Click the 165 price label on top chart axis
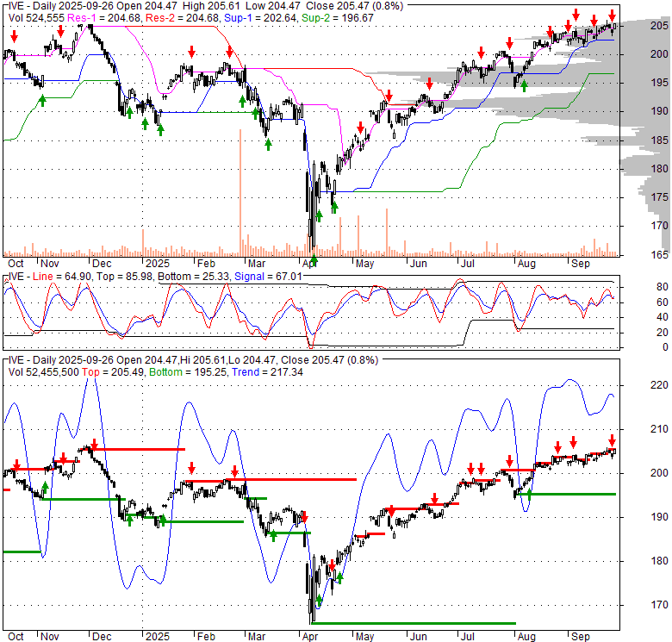 pos(659,254)
